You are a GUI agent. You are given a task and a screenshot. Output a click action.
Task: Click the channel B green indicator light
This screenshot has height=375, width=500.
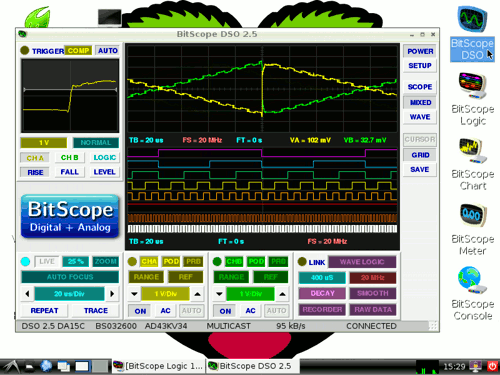click(x=217, y=262)
